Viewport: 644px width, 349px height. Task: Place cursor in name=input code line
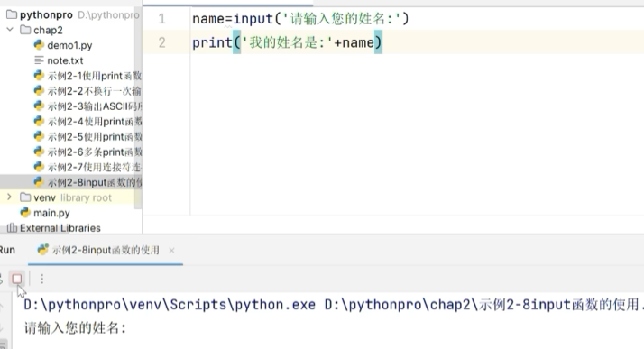(x=300, y=19)
